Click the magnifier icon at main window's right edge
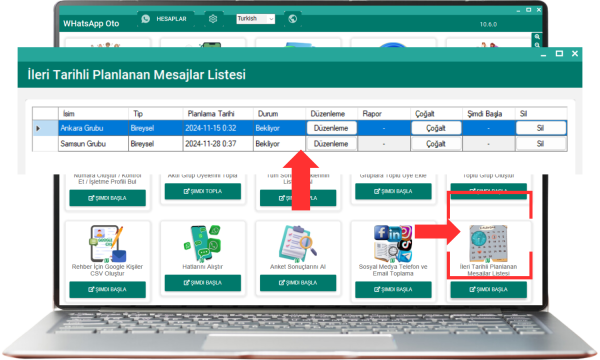The width and height of the screenshot is (600, 360). pyautogui.click(x=537, y=37)
